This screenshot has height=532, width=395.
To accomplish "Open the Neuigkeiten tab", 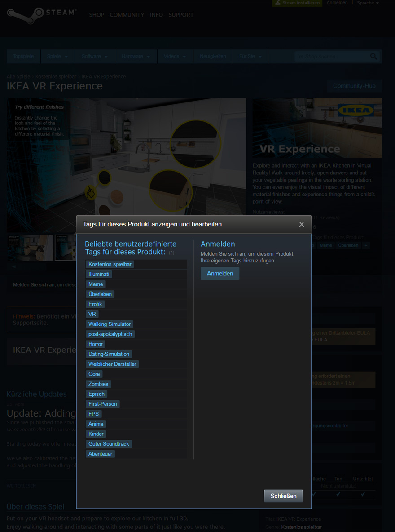I will coord(213,56).
